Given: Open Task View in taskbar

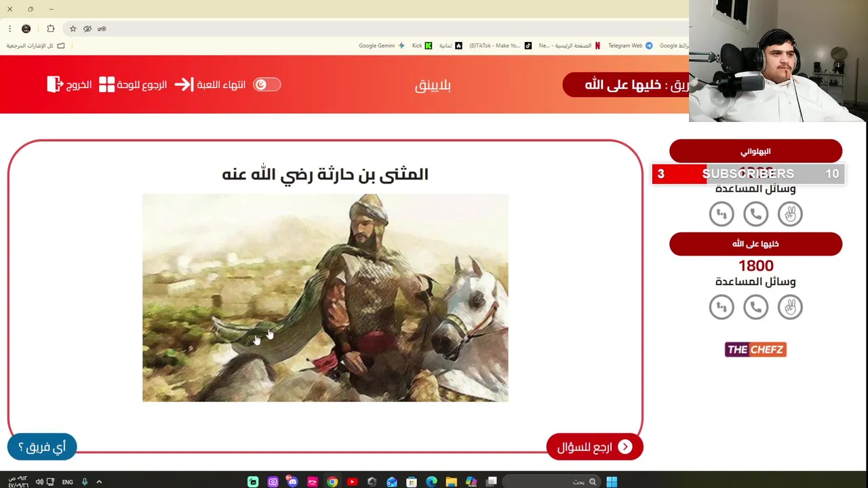Looking at the screenshot, I should coord(492,482).
